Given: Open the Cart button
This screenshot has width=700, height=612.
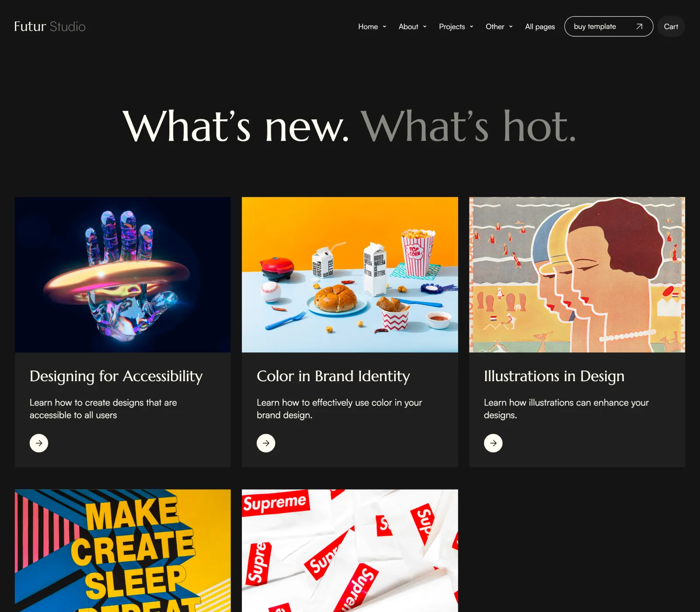Looking at the screenshot, I should pyautogui.click(x=671, y=27).
